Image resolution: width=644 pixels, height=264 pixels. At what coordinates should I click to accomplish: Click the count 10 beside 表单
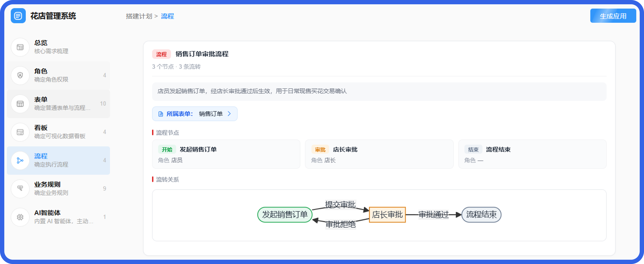(x=103, y=104)
